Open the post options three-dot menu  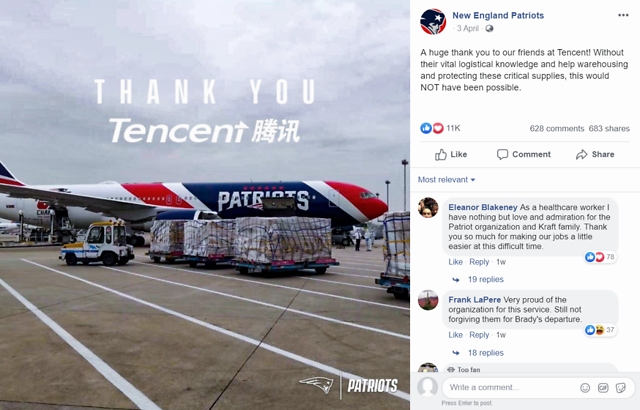[x=623, y=15]
